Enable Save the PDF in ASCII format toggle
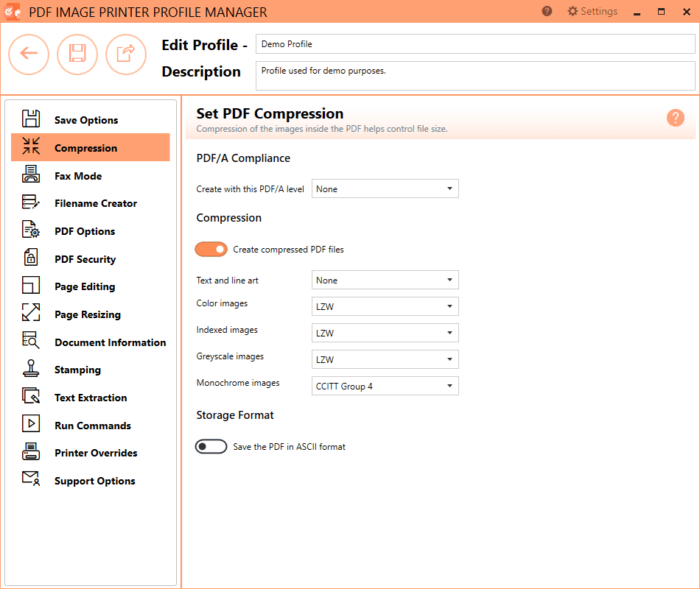The width and height of the screenshot is (700, 589). coord(211,447)
